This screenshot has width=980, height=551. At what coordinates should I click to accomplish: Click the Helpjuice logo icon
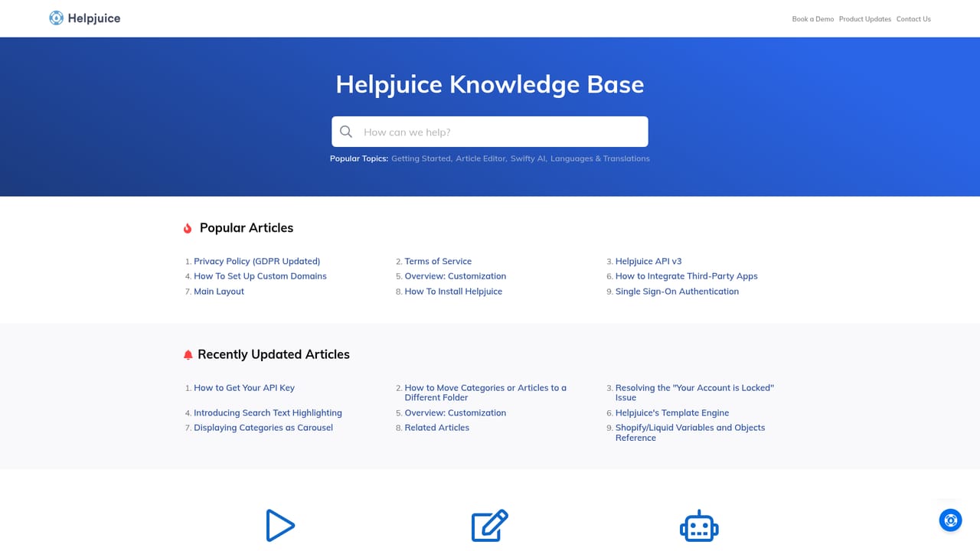pos(56,18)
